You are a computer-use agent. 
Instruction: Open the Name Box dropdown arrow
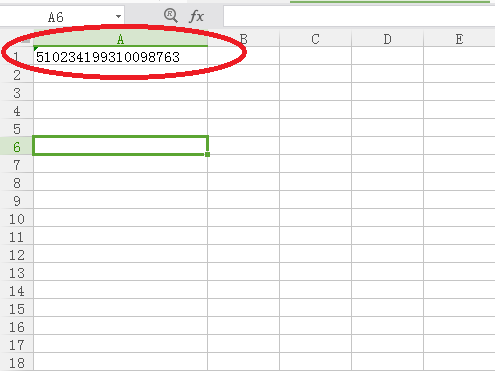pos(118,16)
